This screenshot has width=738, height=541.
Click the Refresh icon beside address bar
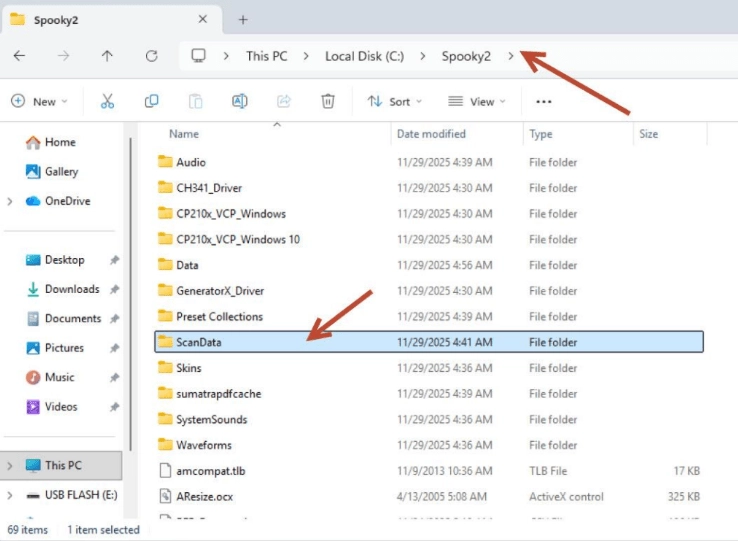click(x=151, y=56)
